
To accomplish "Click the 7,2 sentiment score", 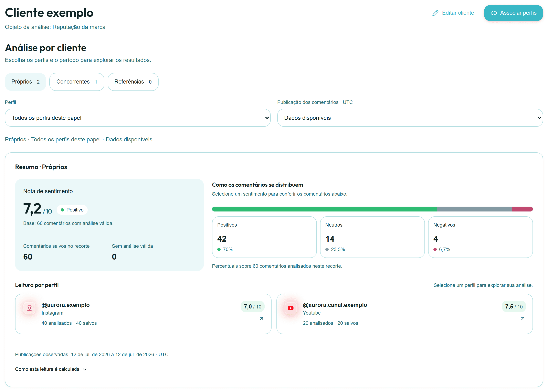I will point(32,209).
